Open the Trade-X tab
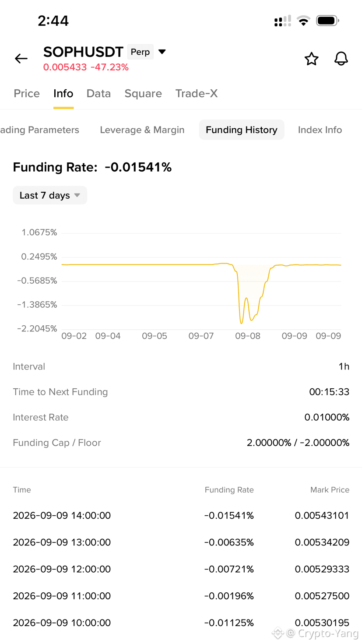This screenshot has height=644, width=362. [197, 93]
